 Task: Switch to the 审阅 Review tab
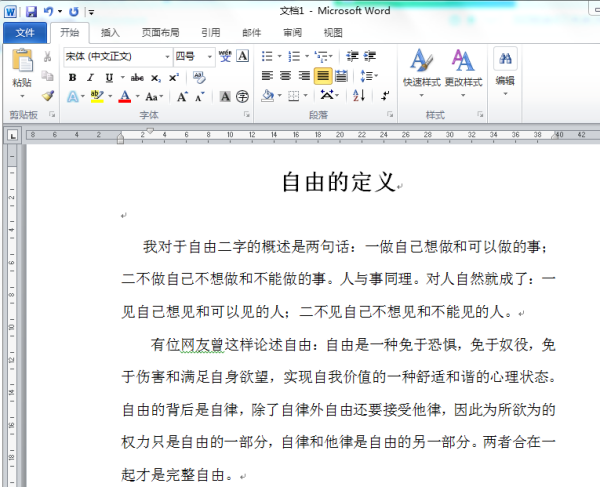tap(292, 33)
